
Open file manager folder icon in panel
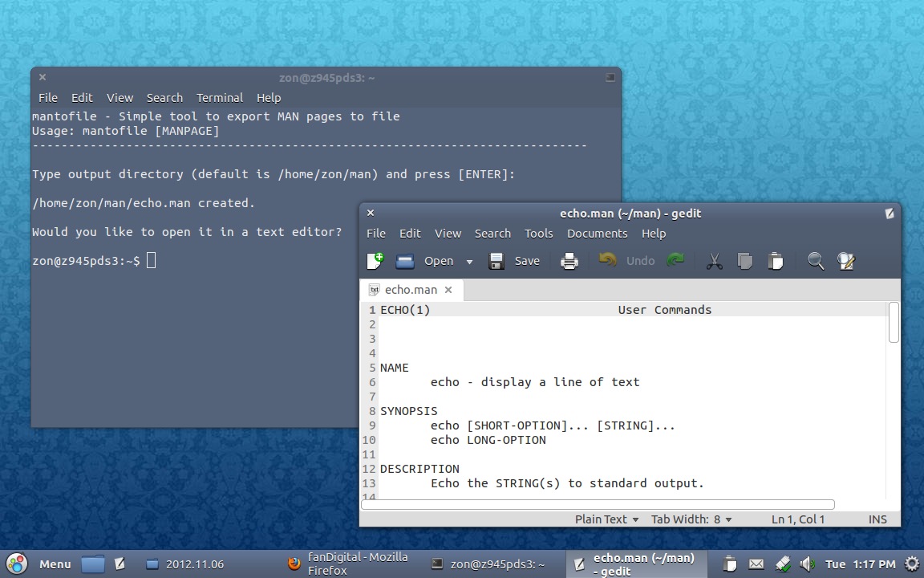92,564
